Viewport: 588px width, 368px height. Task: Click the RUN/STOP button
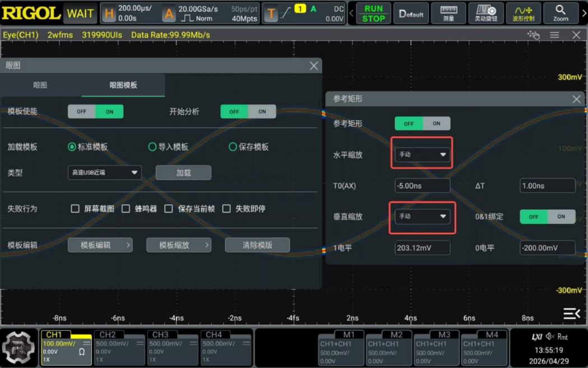click(374, 13)
